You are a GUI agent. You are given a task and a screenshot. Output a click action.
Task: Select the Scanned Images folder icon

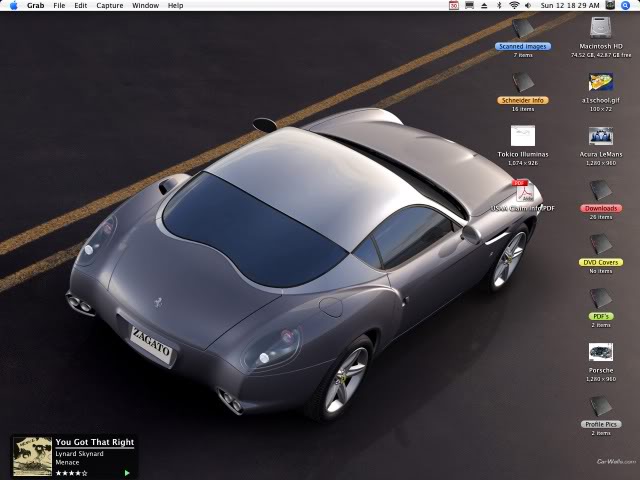coord(523,28)
